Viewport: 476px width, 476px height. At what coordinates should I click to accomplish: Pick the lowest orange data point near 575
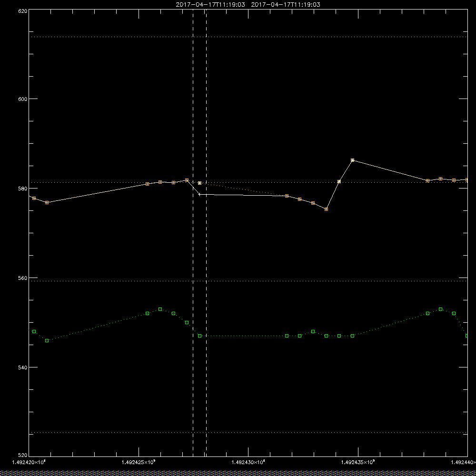point(326,209)
